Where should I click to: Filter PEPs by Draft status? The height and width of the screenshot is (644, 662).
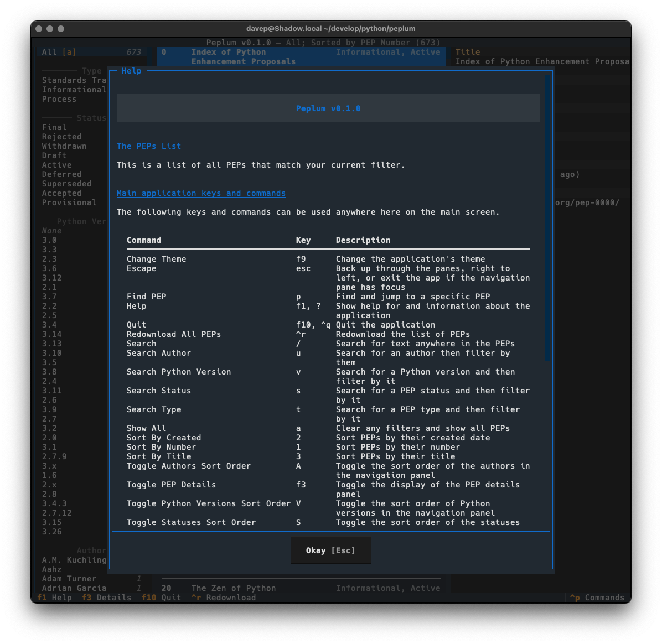tap(54, 155)
